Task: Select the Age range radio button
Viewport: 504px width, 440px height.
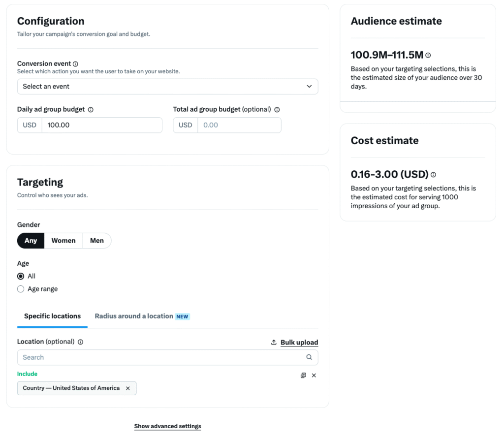Action: point(21,289)
